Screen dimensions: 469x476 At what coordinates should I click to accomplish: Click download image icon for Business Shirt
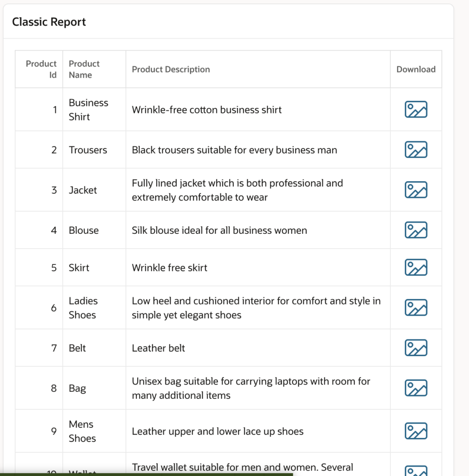coord(416,110)
